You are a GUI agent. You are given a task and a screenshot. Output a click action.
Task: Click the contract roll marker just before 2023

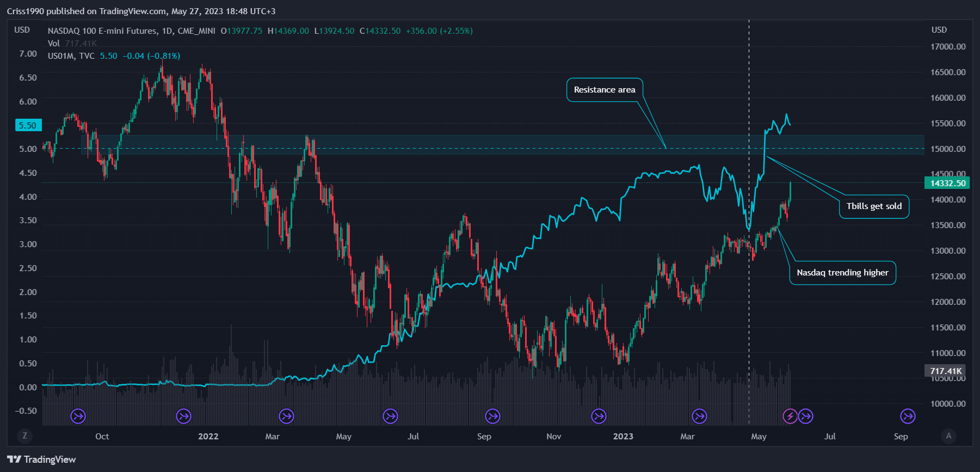tap(599, 416)
